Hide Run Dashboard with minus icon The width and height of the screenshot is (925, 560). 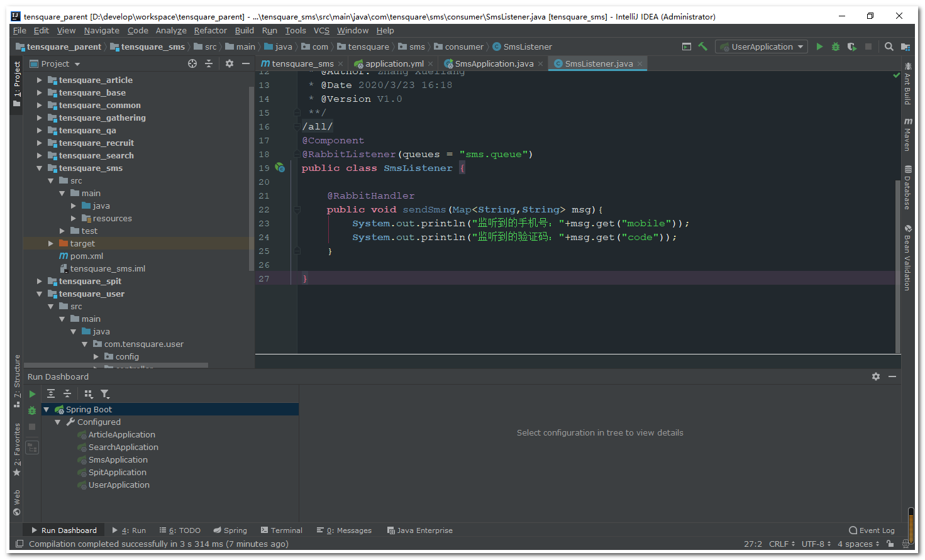pos(892,376)
